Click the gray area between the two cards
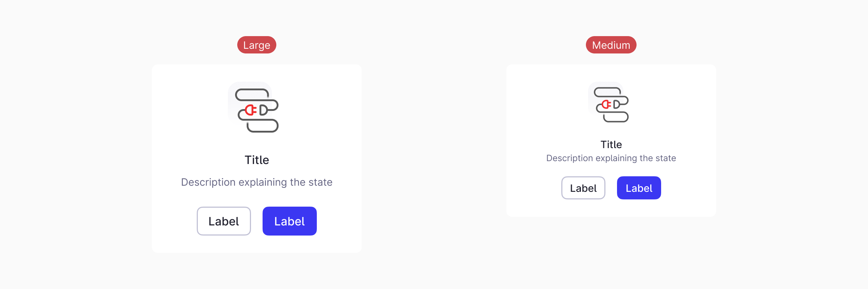 (x=434, y=144)
